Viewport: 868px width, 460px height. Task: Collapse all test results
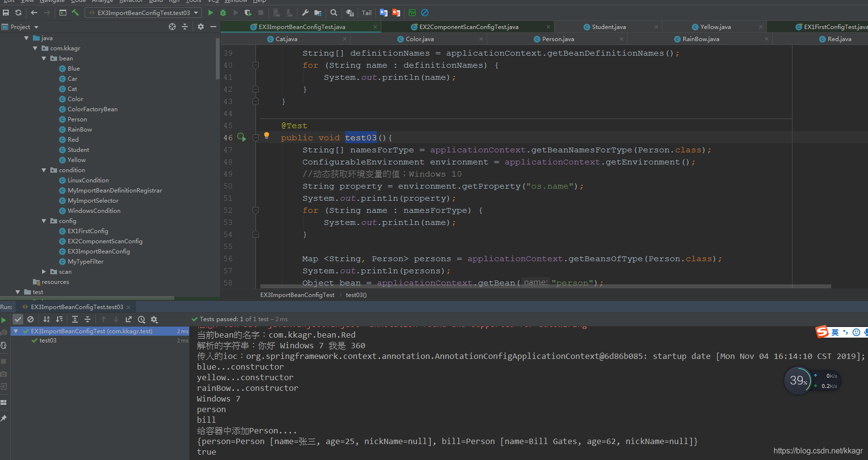click(88, 319)
